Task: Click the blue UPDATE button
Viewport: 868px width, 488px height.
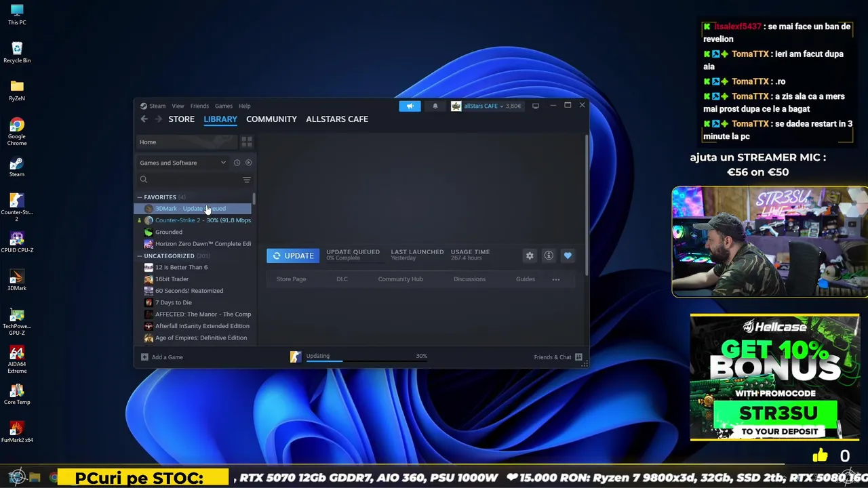Action: 293,256
